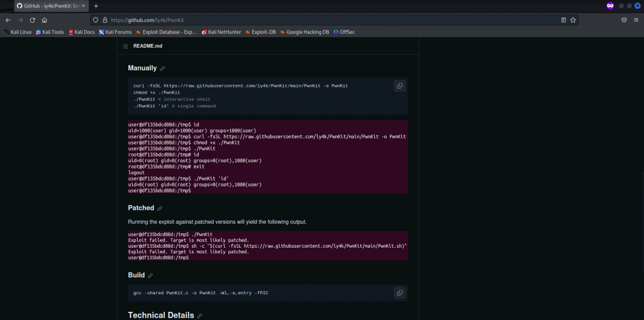Image resolution: width=644 pixels, height=320 pixels.
Task: Go back to the previous page
Action: click(8, 19)
